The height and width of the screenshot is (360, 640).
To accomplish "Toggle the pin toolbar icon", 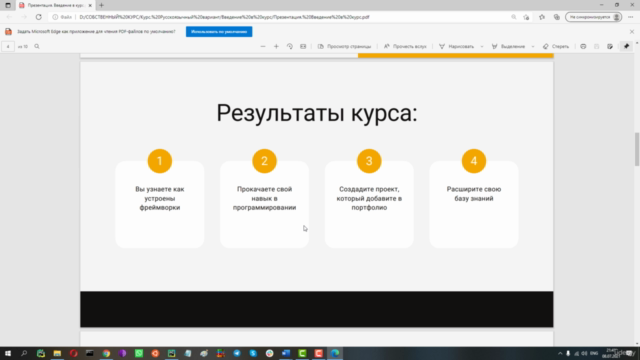I will 627,47.
